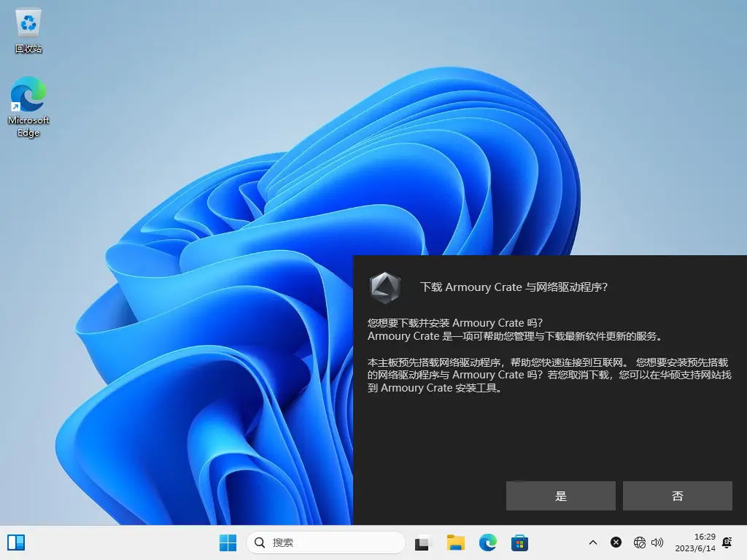
Task: Open the Widgets panel from the taskbar
Action: [16, 542]
